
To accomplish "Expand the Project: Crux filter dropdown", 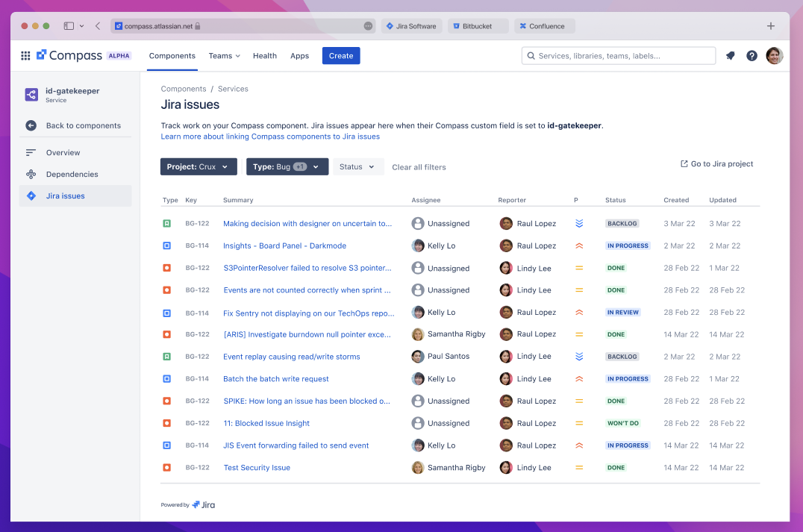I will click(x=199, y=167).
